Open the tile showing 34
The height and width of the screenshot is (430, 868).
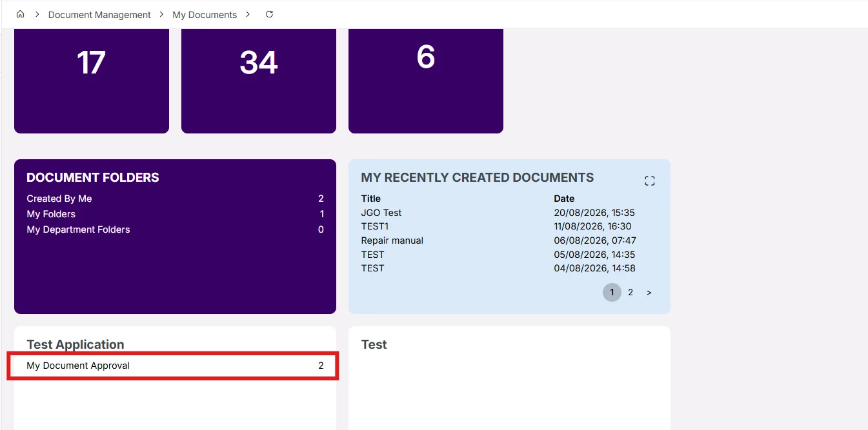click(x=259, y=81)
